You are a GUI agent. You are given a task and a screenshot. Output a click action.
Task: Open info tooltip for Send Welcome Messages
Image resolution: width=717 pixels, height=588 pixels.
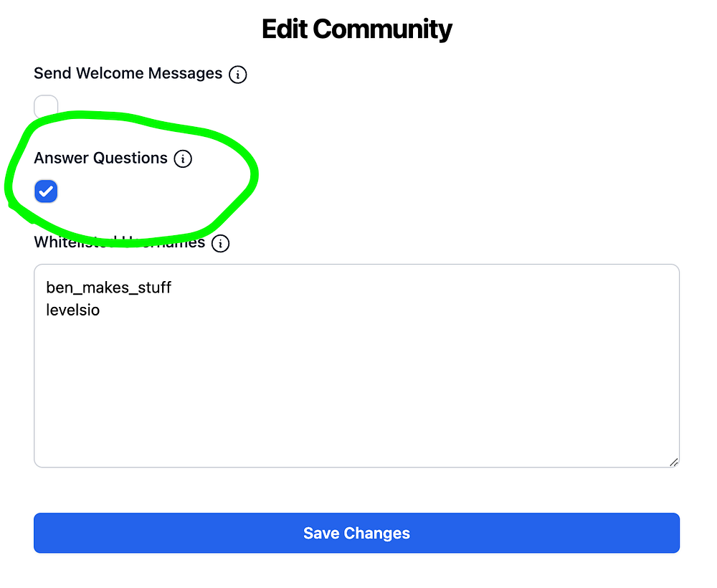(237, 74)
